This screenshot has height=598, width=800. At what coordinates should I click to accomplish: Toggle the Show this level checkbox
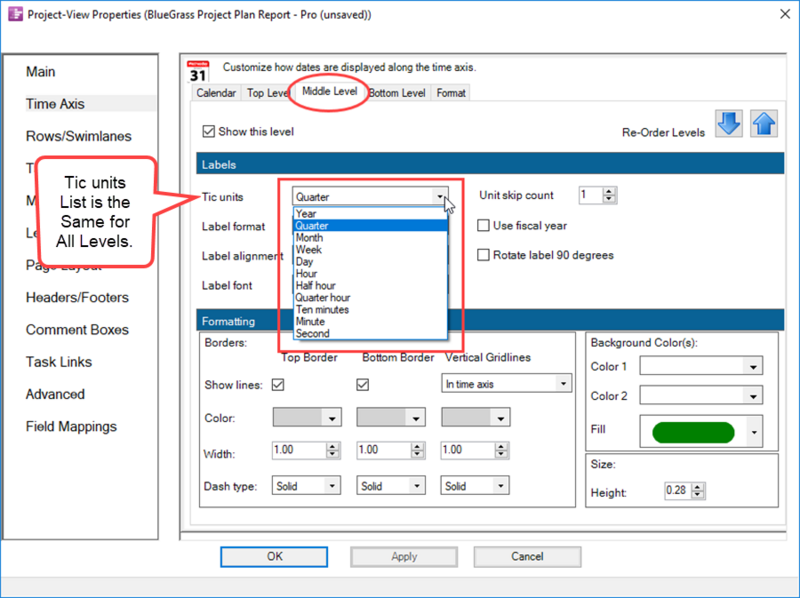click(x=209, y=132)
